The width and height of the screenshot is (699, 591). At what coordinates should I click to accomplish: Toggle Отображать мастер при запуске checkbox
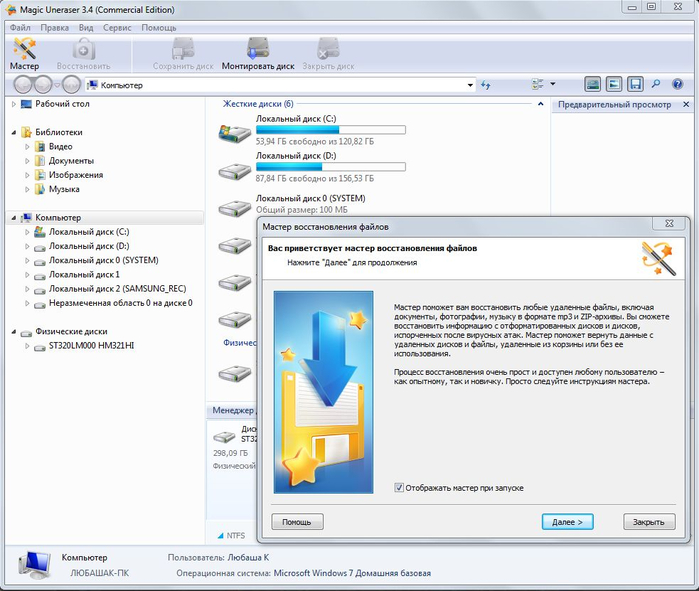click(399, 488)
